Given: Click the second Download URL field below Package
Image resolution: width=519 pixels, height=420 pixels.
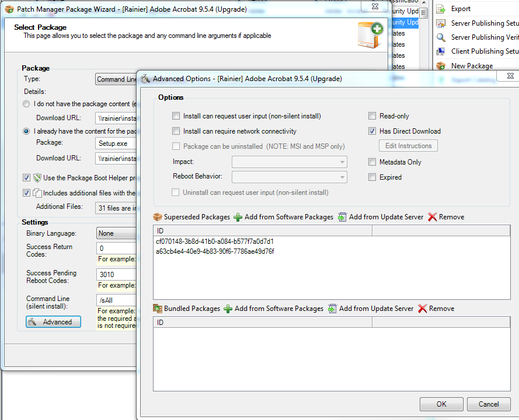Looking at the screenshot, I should pos(116,159).
